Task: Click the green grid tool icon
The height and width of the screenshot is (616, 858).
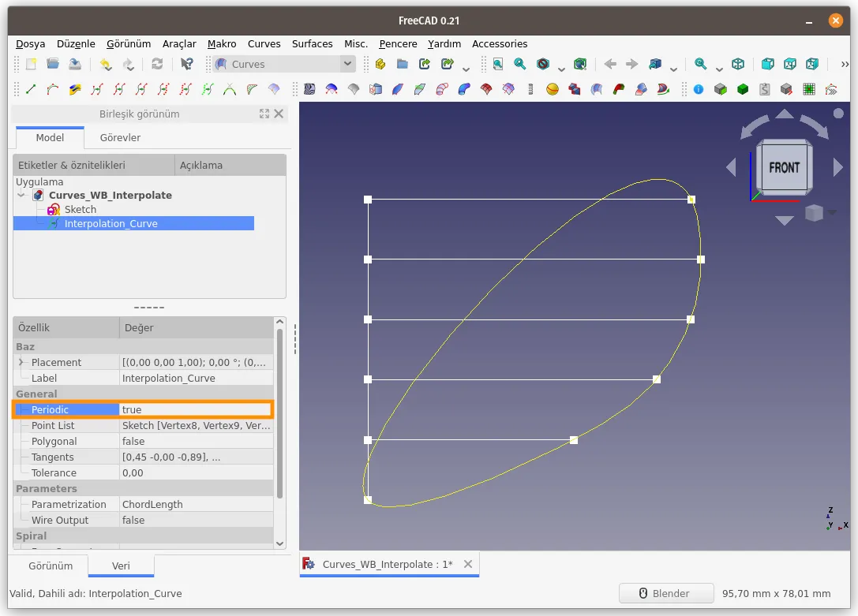Action: [x=809, y=89]
